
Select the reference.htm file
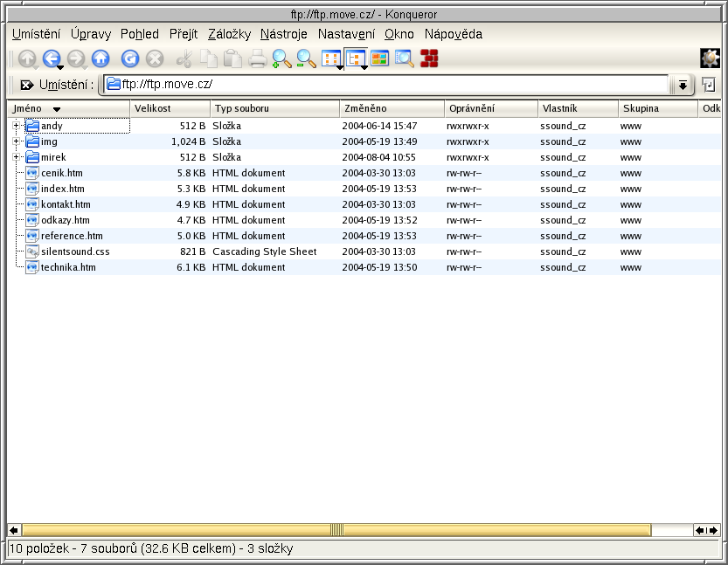pos(72,236)
